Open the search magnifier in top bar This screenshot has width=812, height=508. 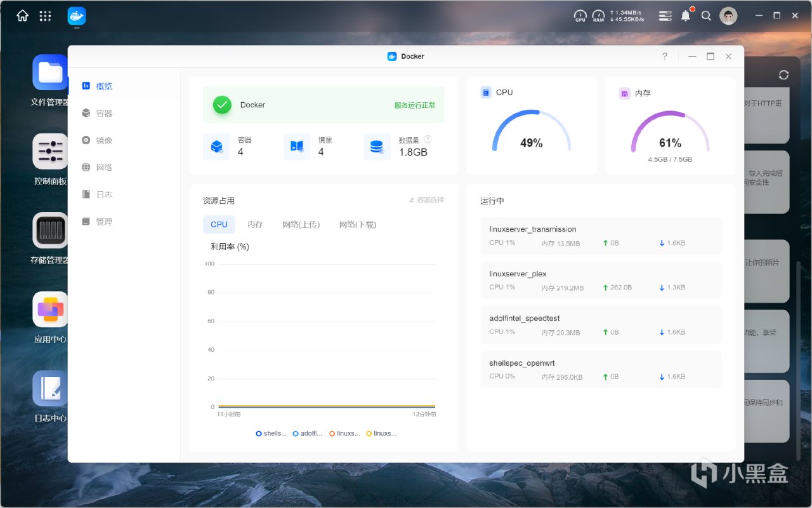[x=706, y=16]
